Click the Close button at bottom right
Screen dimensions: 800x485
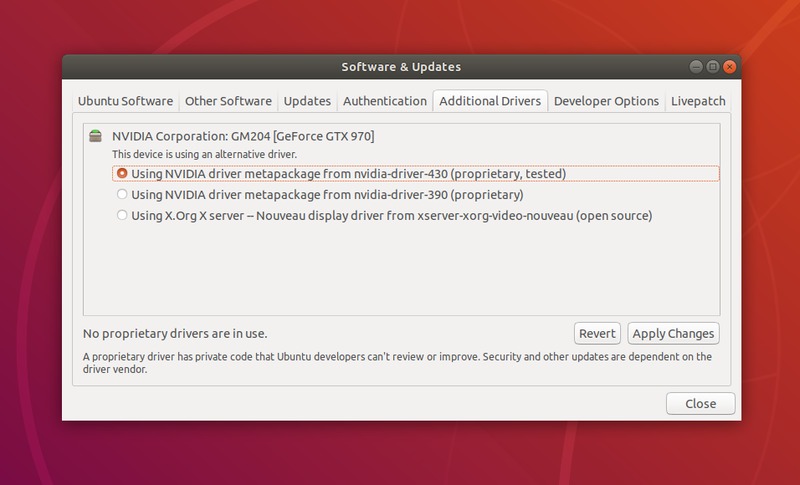click(x=700, y=404)
